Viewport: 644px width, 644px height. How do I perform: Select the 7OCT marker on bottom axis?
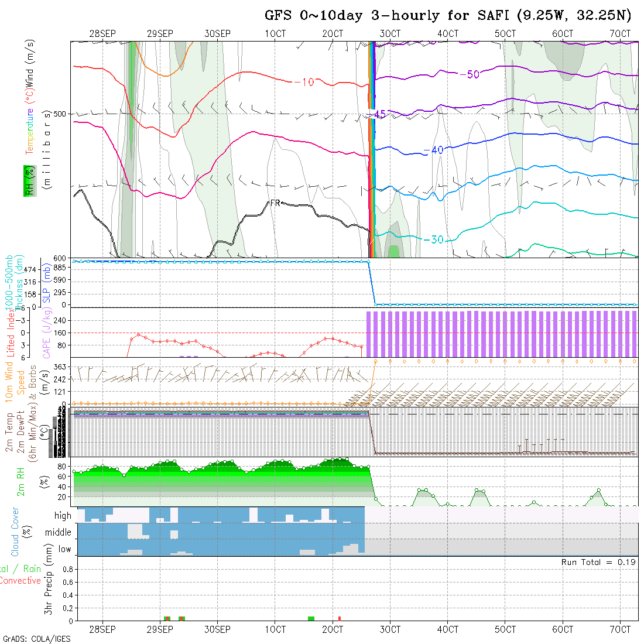620,629
